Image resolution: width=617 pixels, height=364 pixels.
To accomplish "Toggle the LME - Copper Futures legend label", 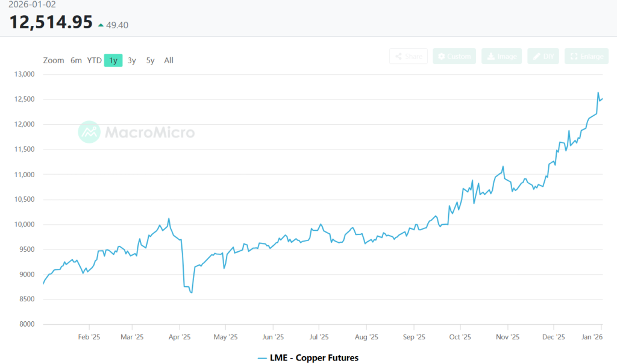I will pyautogui.click(x=314, y=358).
